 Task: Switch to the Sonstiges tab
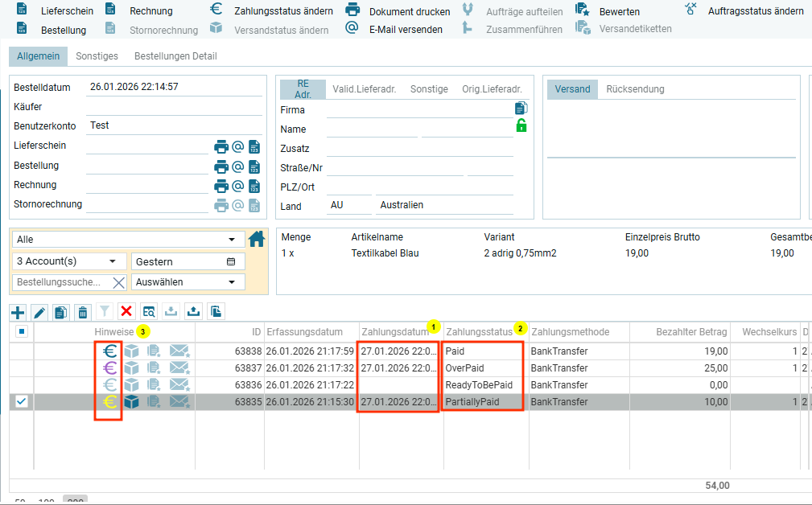coord(97,56)
